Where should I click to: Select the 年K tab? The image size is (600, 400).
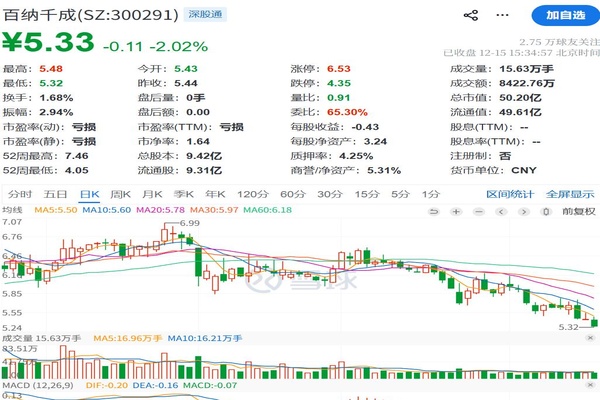click(x=215, y=194)
